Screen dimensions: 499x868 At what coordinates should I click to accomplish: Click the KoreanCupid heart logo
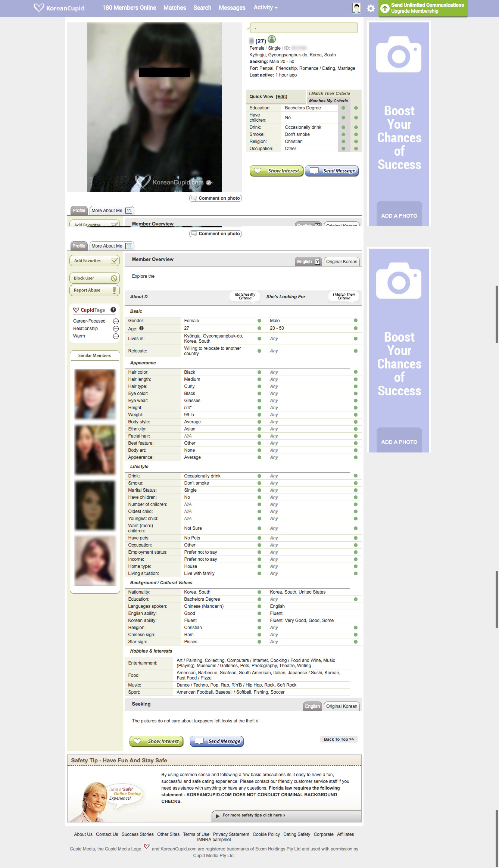coord(39,8)
